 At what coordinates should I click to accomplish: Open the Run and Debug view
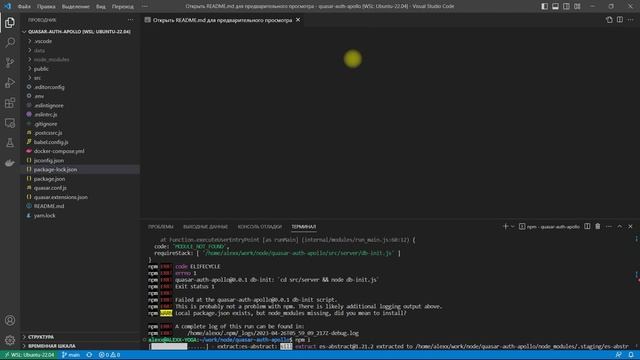tap(10, 82)
